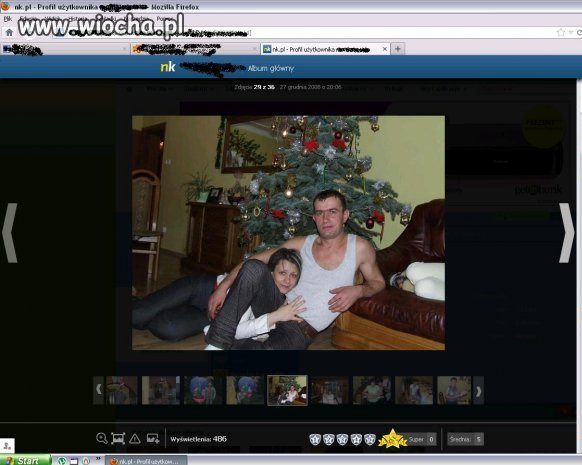Advance thumbnail strip right
This screenshot has height=465, width=582.
coord(478,390)
